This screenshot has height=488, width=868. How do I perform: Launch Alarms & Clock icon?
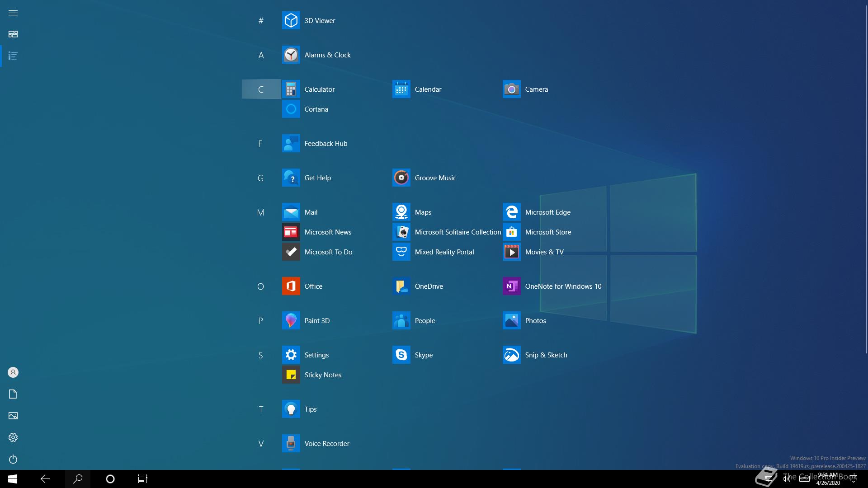tap(291, 55)
